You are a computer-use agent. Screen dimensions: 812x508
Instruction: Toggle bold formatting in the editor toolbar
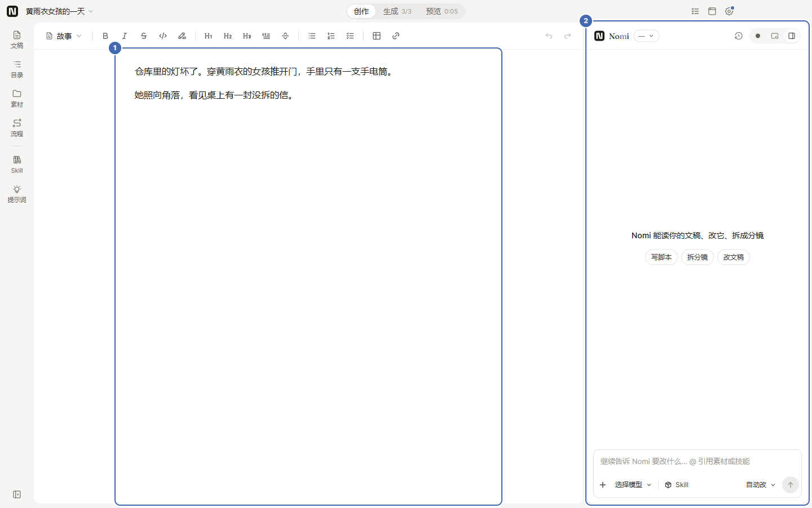[105, 36]
